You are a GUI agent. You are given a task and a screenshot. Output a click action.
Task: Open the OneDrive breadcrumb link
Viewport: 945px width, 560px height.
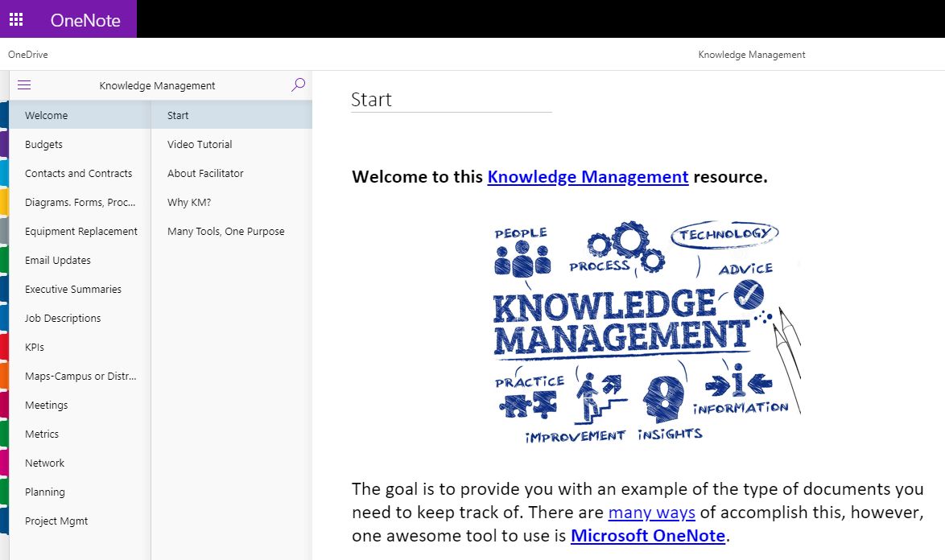pyautogui.click(x=27, y=54)
